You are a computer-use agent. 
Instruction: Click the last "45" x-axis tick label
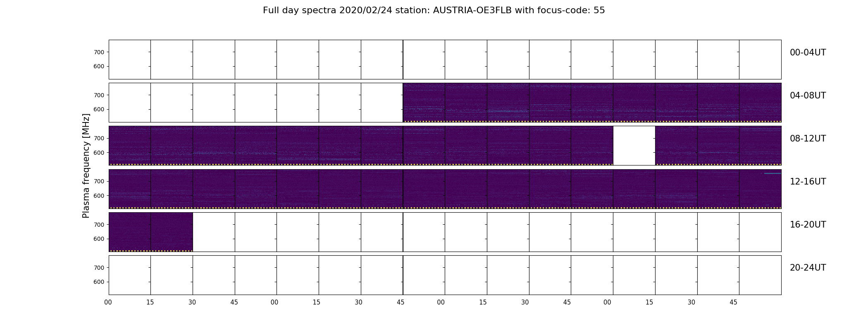click(x=733, y=302)
